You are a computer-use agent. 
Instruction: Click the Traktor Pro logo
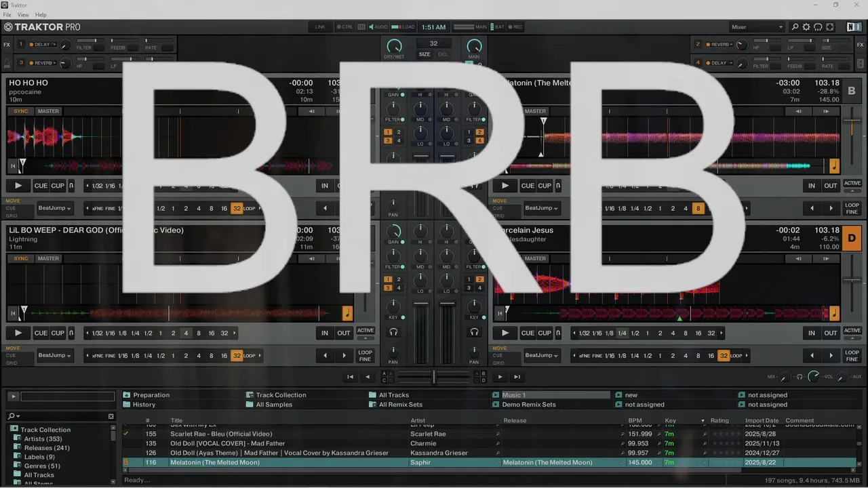click(x=42, y=27)
